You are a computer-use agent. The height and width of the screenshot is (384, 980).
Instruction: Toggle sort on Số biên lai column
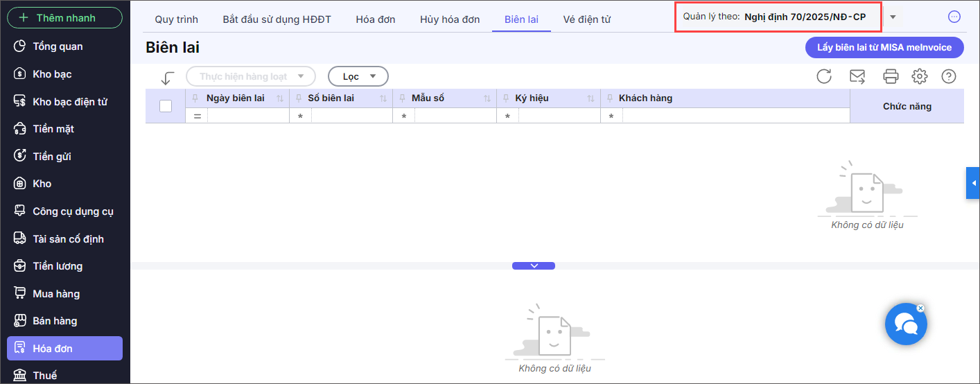tap(383, 98)
